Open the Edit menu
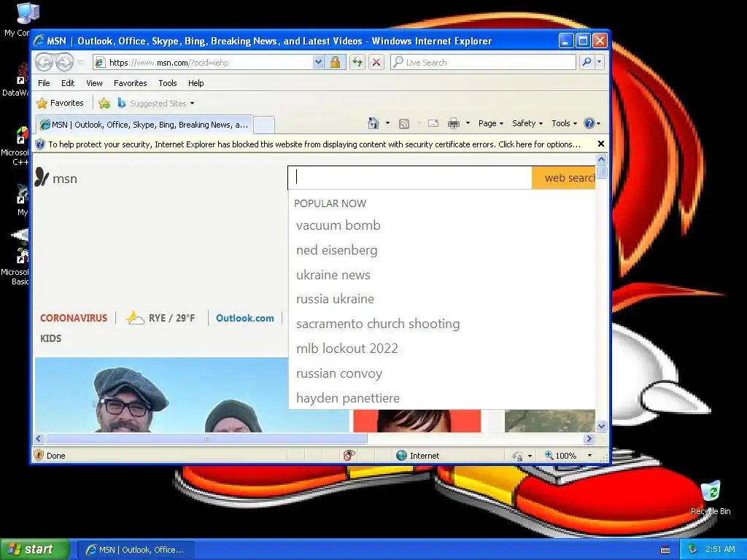 pos(68,83)
